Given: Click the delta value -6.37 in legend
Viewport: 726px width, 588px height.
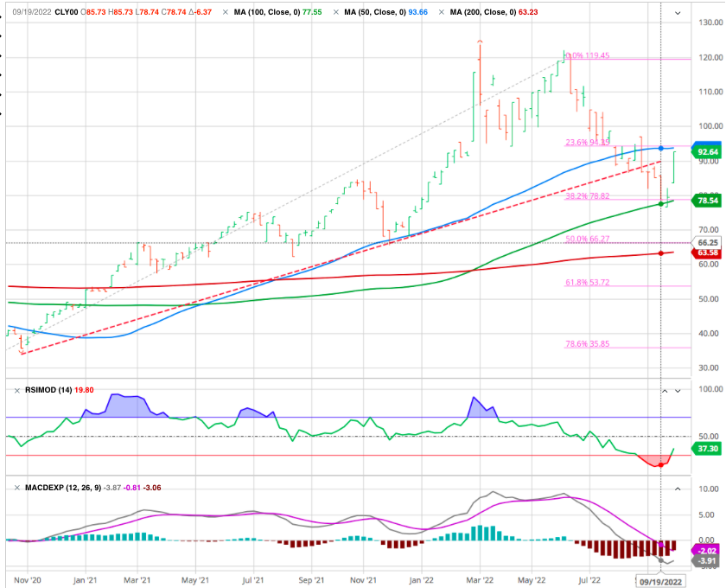Looking at the screenshot, I should pos(201,12).
